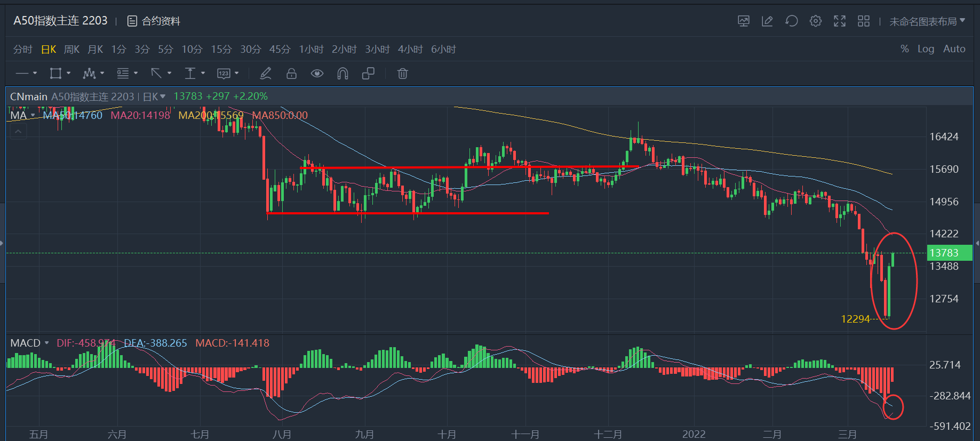Expand the 未命名图表布局 layout dropdown
This screenshot has height=441, width=980.
pyautogui.click(x=927, y=21)
